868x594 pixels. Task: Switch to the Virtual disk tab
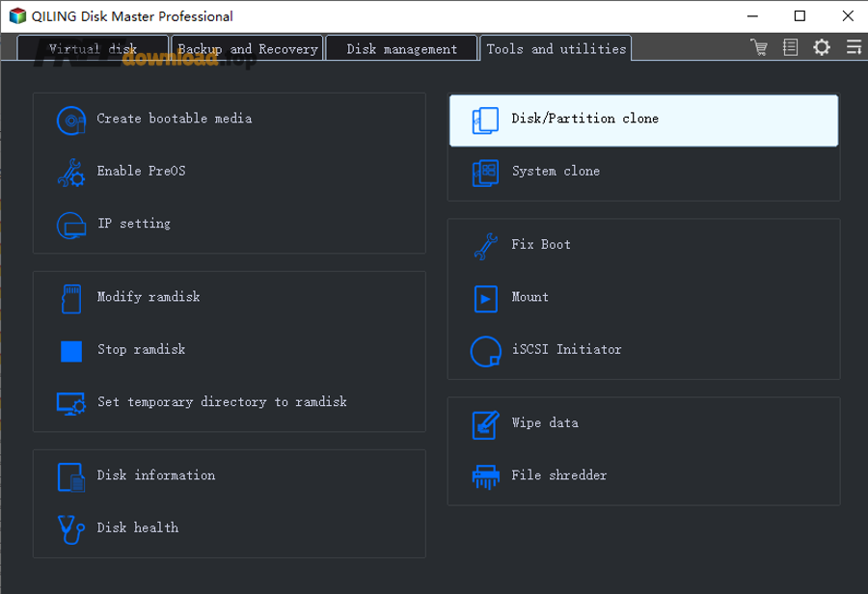pos(93,49)
